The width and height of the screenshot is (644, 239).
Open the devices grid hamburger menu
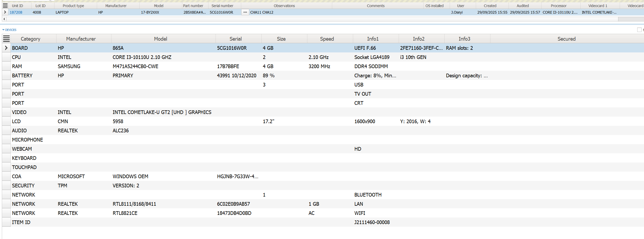click(x=6, y=39)
